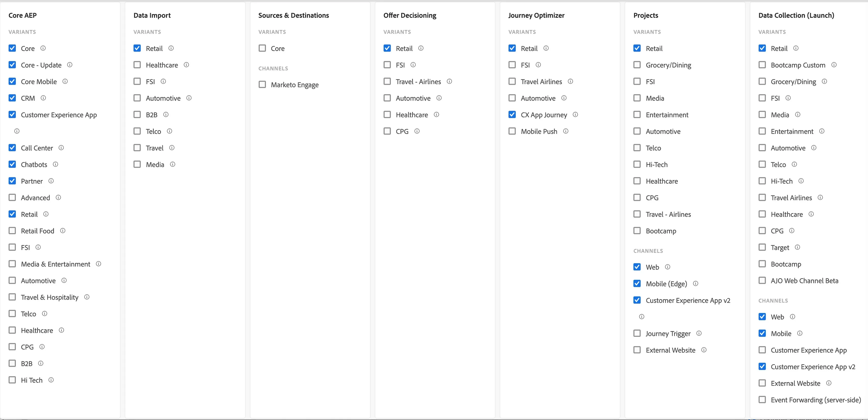The image size is (868, 420).
Task: Check Grocery/Dining under Projects
Action: (x=637, y=65)
